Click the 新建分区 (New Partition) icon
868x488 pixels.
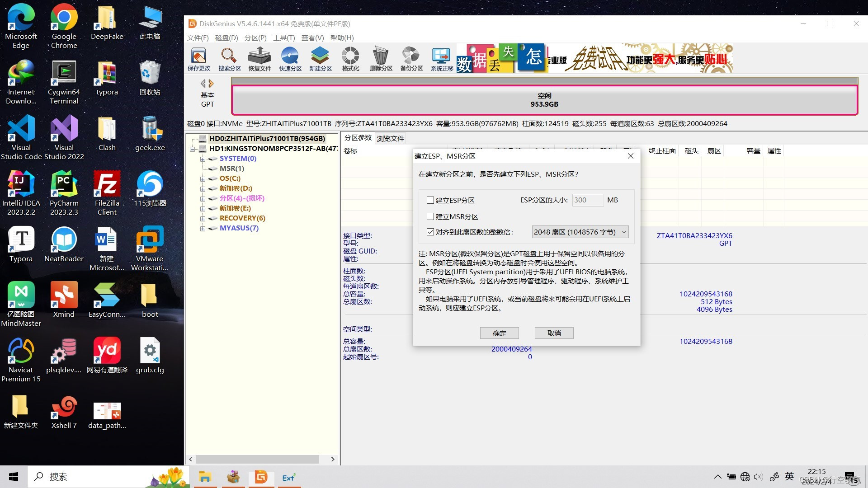tap(320, 58)
